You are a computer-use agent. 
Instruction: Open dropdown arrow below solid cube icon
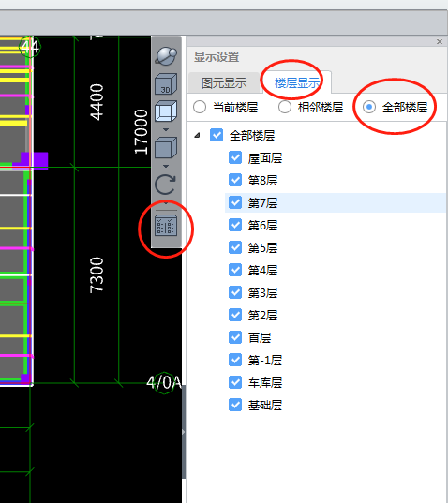(166, 166)
